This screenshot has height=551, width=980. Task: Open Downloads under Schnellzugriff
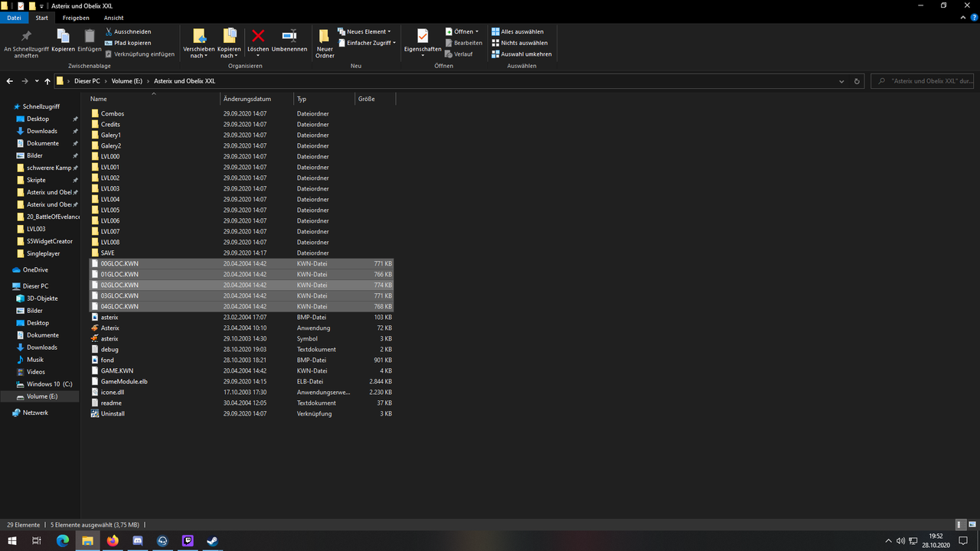pos(42,131)
